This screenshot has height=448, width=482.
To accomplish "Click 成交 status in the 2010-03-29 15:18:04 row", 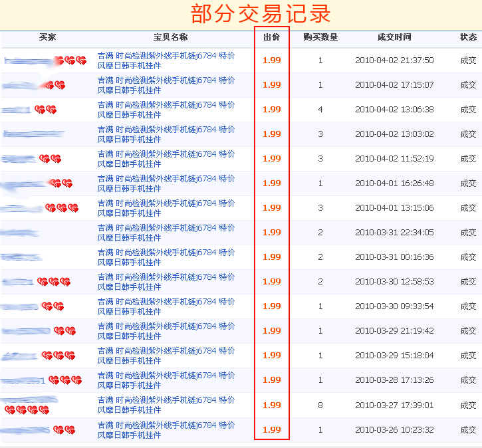I will point(468,355).
